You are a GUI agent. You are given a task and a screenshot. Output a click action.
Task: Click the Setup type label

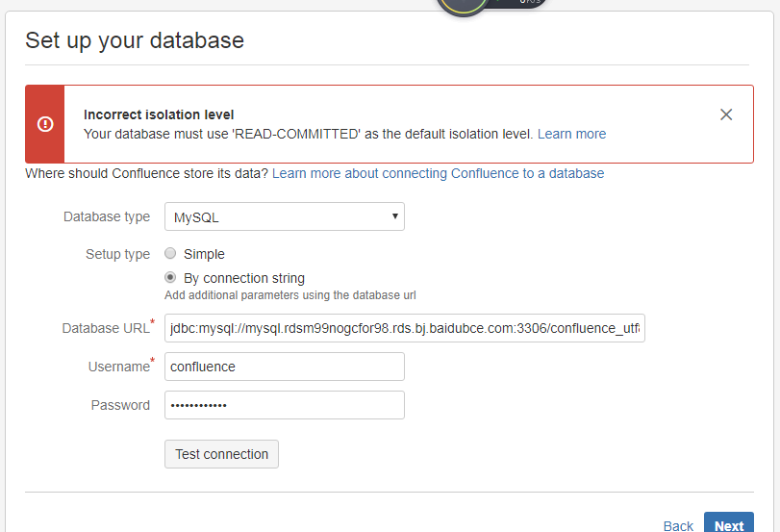click(117, 254)
